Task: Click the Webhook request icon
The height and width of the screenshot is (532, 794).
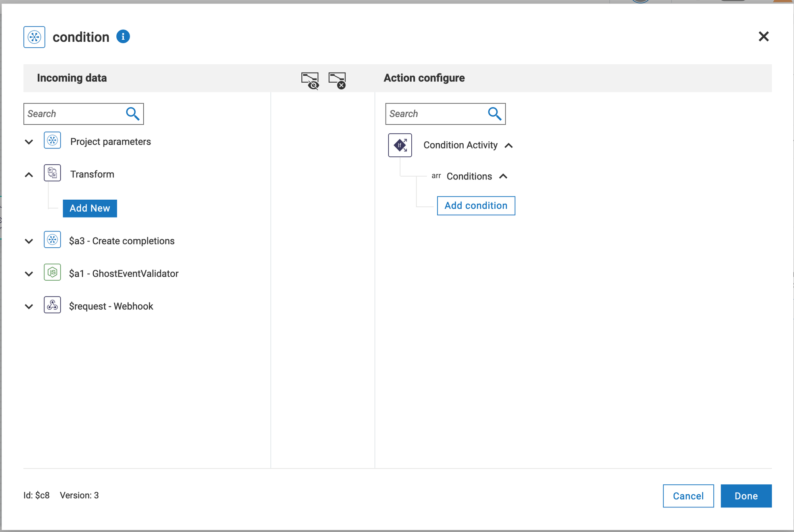Action: point(52,305)
